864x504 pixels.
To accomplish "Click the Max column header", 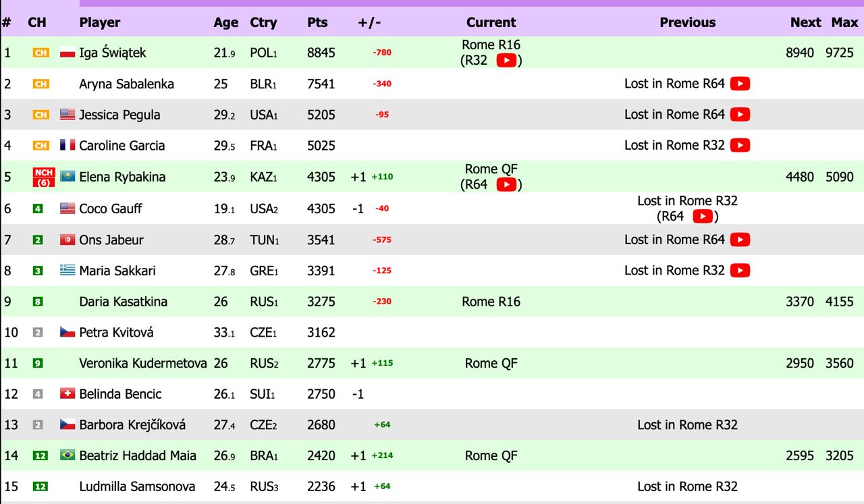I will pos(844,22).
